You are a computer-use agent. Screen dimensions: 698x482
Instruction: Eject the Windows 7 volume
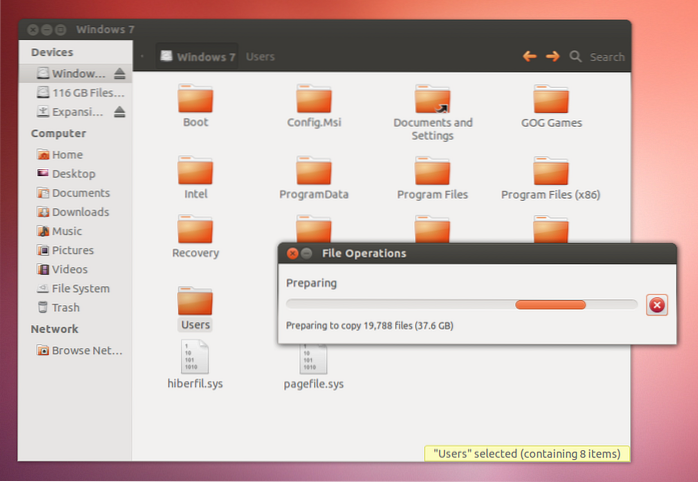(x=120, y=74)
